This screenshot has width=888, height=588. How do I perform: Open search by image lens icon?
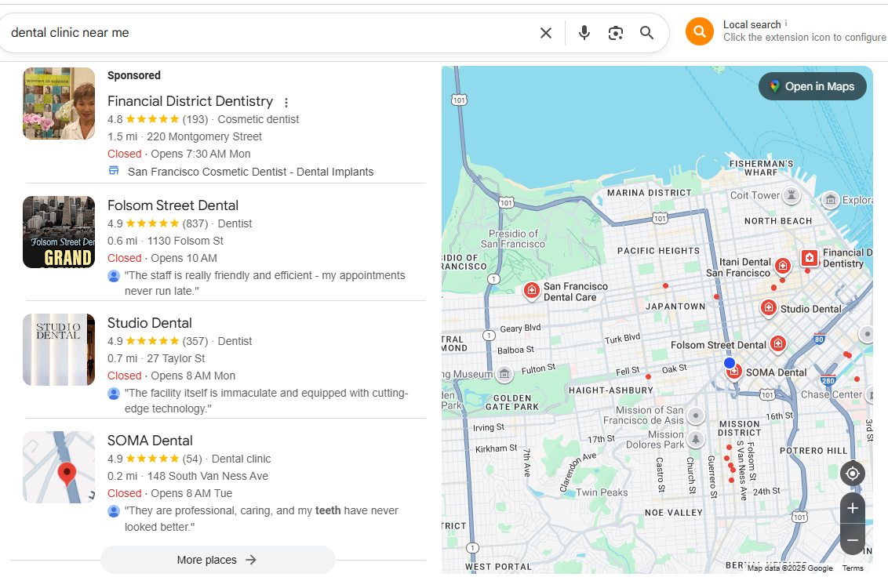coord(616,33)
